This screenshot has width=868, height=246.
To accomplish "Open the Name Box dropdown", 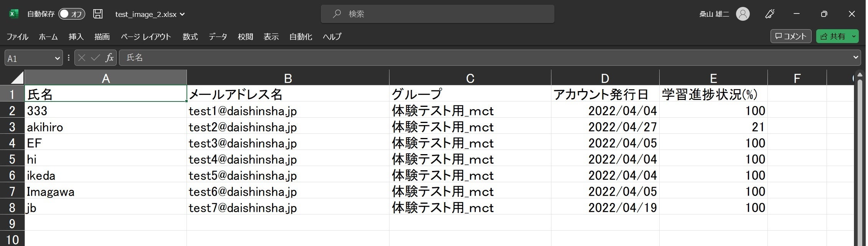I will pos(57,58).
